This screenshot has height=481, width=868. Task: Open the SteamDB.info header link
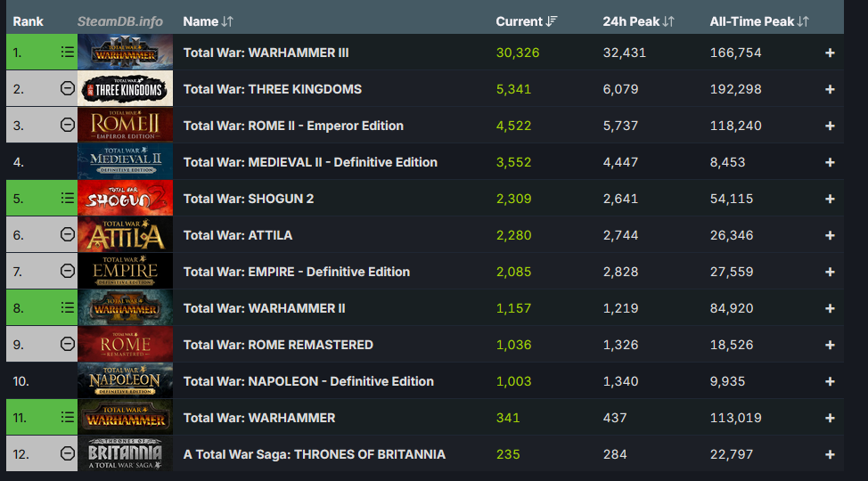pyautogui.click(x=120, y=21)
